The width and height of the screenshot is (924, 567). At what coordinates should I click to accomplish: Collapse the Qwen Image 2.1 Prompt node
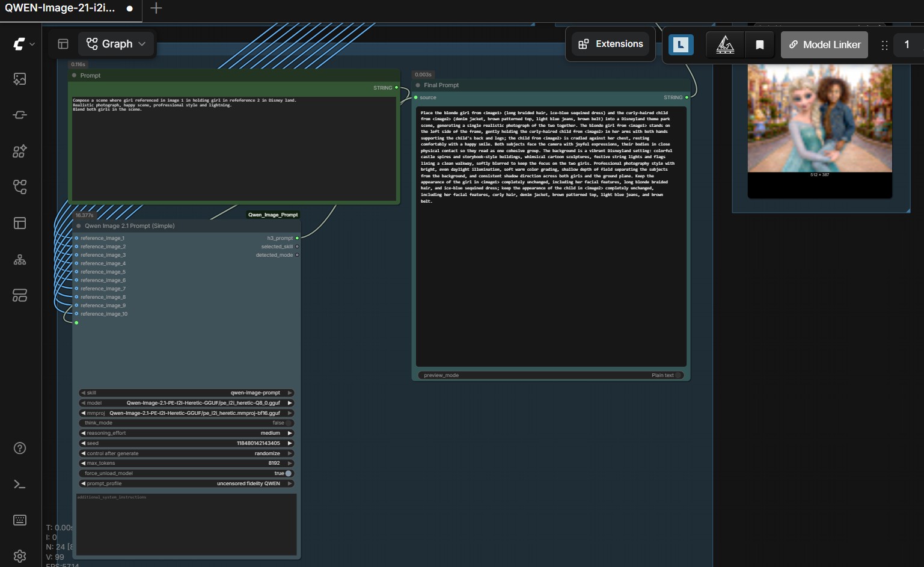(79, 226)
